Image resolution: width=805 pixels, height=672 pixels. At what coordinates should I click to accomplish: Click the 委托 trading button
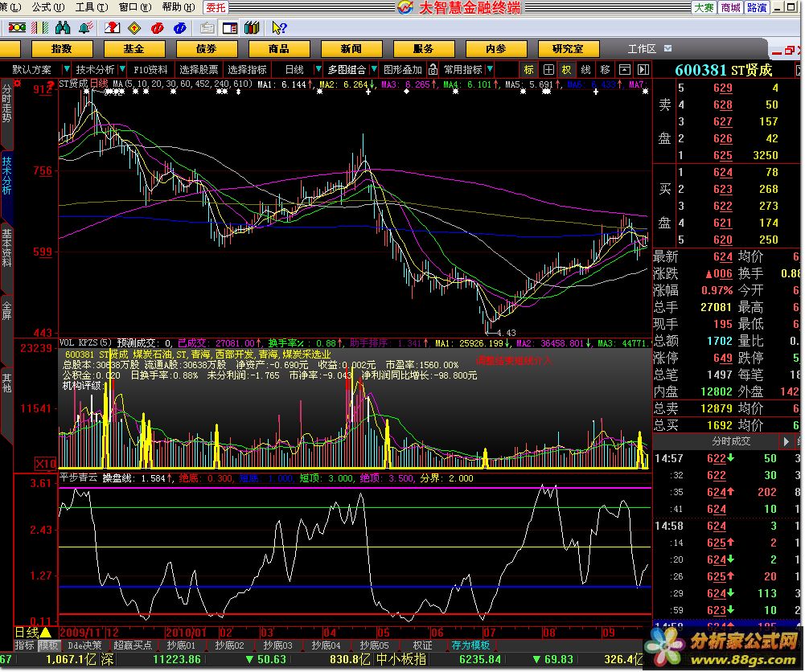pos(216,7)
